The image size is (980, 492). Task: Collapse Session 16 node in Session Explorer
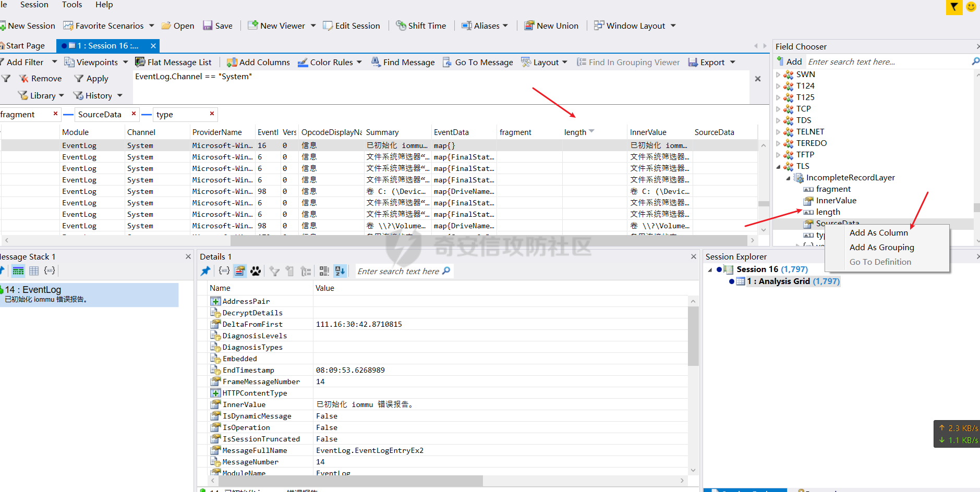(710, 270)
